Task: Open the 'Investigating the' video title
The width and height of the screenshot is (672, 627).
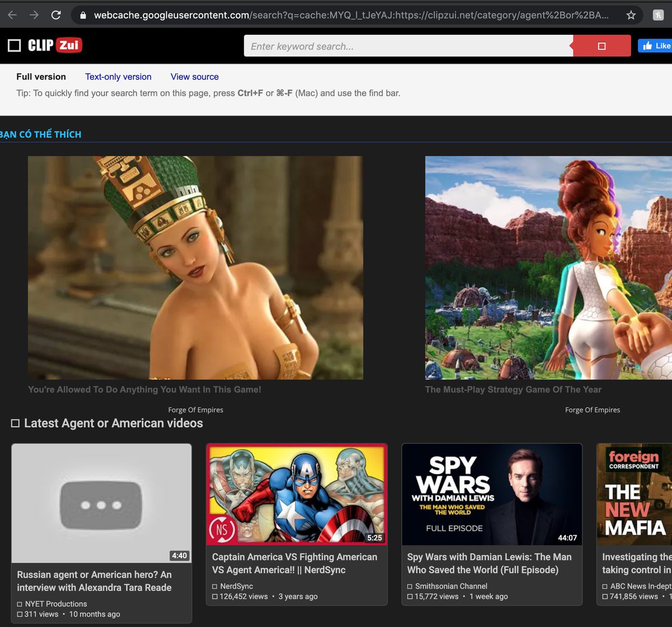Action: 637,563
